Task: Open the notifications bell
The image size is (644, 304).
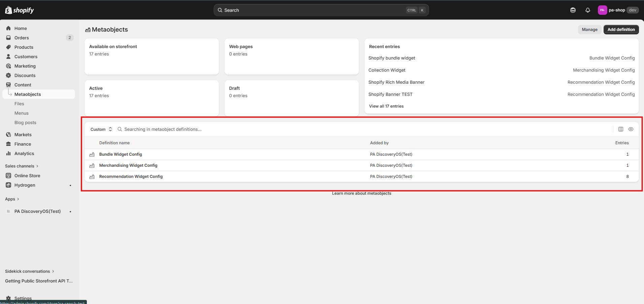Action: coord(588,10)
